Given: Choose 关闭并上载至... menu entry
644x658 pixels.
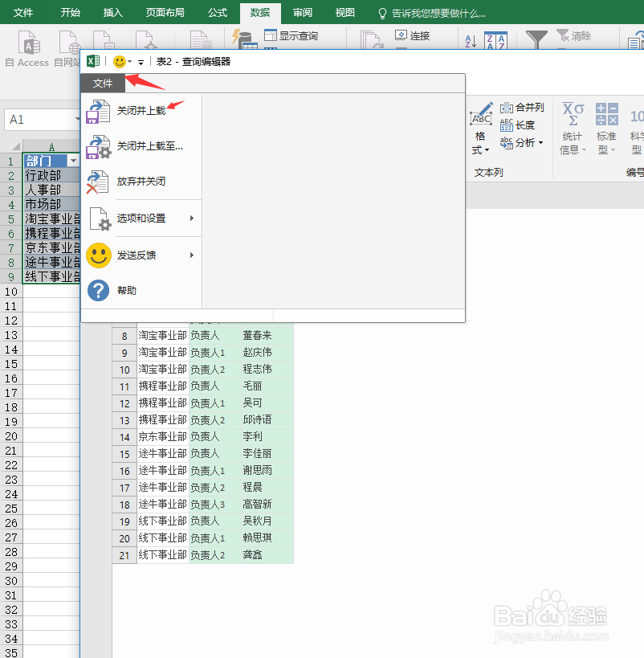Looking at the screenshot, I should tap(150, 146).
